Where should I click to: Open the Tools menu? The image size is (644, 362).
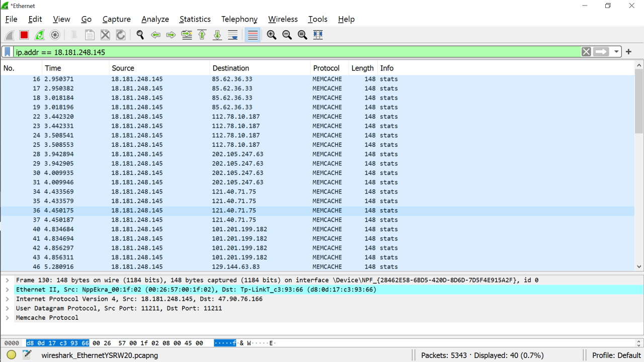pyautogui.click(x=317, y=19)
